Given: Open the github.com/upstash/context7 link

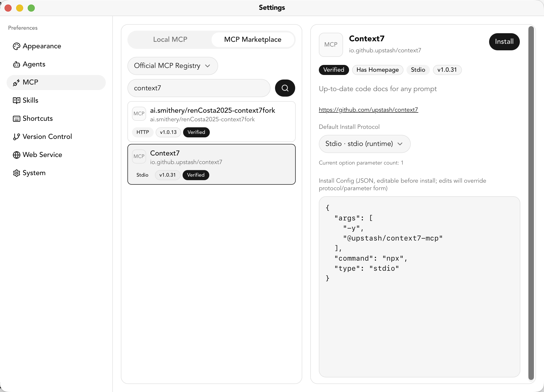Looking at the screenshot, I should [368, 110].
